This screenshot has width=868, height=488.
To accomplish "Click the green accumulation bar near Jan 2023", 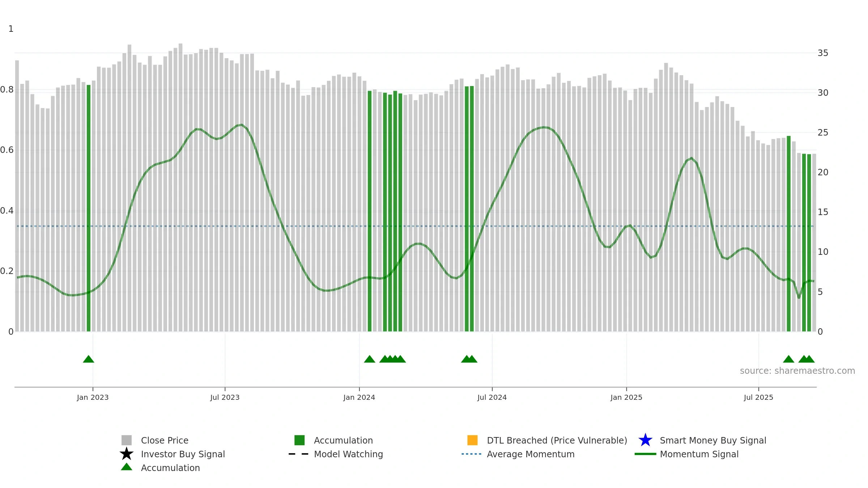I will click(x=89, y=208).
